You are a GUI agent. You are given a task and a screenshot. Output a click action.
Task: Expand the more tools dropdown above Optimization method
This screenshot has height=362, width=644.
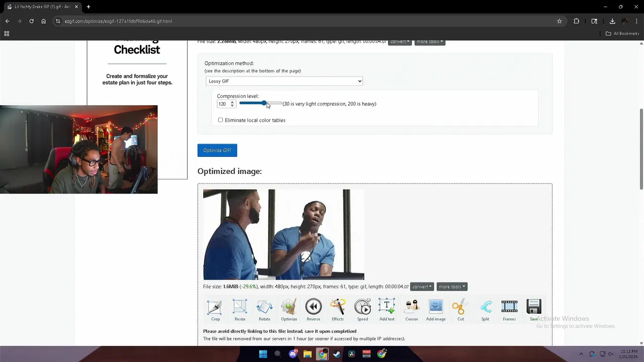(x=430, y=42)
